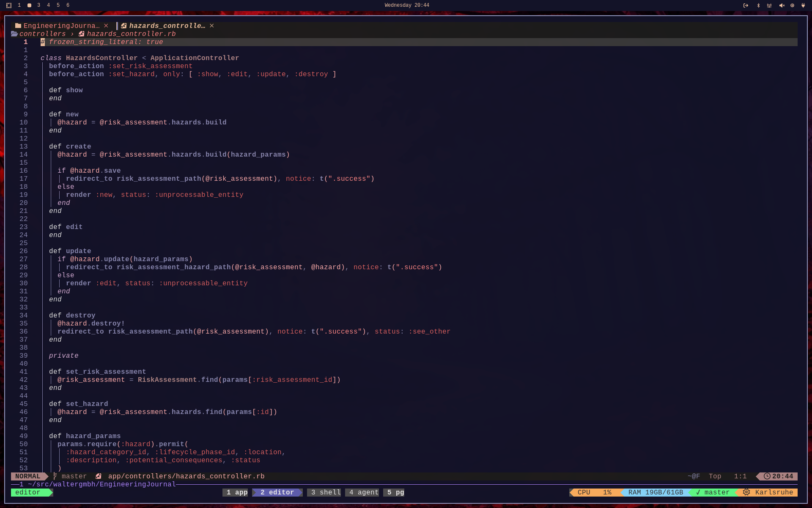Image resolution: width=812 pixels, height=508 pixels.
Task: Click the power plug icon
Action: tap(803, 6)
